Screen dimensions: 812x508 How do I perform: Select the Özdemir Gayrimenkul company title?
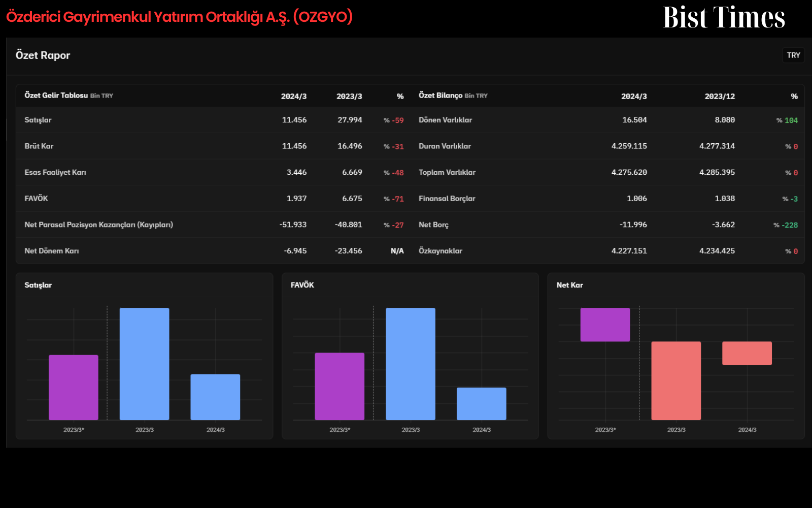179,17
